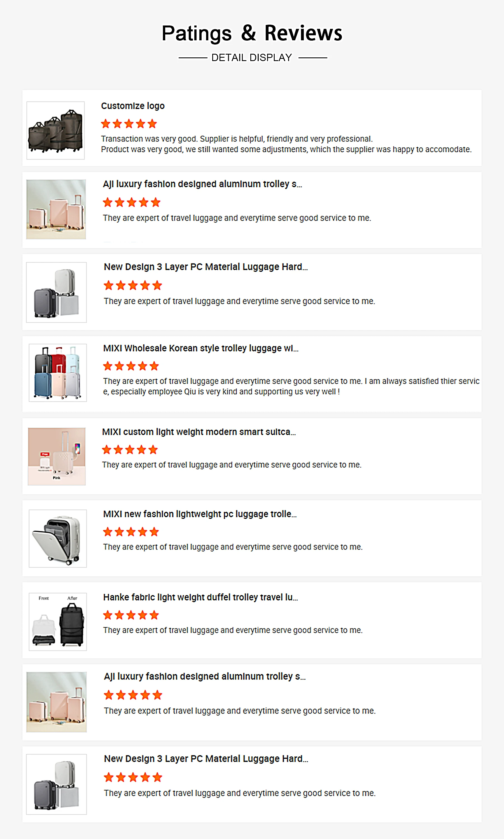Open the Front/After duffel bag thumbnail
The image size is (504, 839).
coord(58,622)
